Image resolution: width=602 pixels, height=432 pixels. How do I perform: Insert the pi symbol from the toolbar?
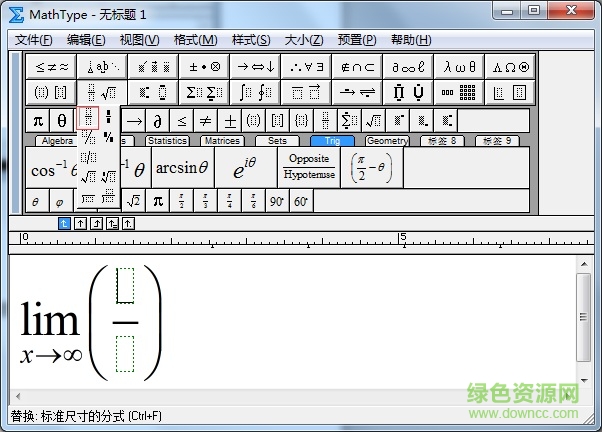coord(38,121)
